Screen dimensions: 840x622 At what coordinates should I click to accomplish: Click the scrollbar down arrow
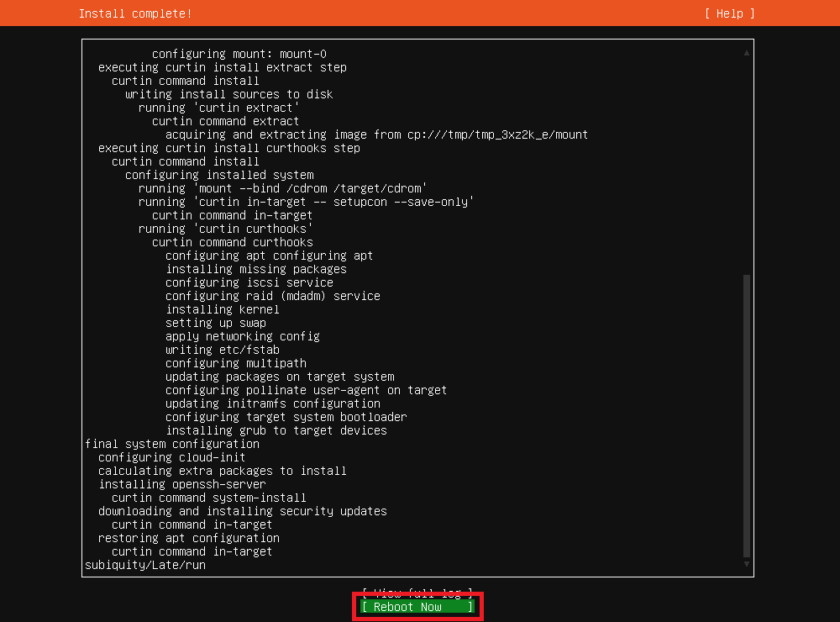[x=746, y=565]
